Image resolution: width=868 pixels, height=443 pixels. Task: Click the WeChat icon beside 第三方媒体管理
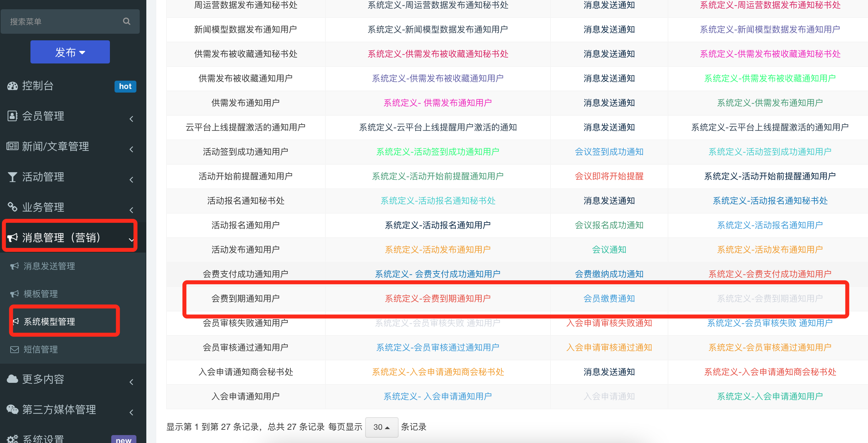click(13, 409)
